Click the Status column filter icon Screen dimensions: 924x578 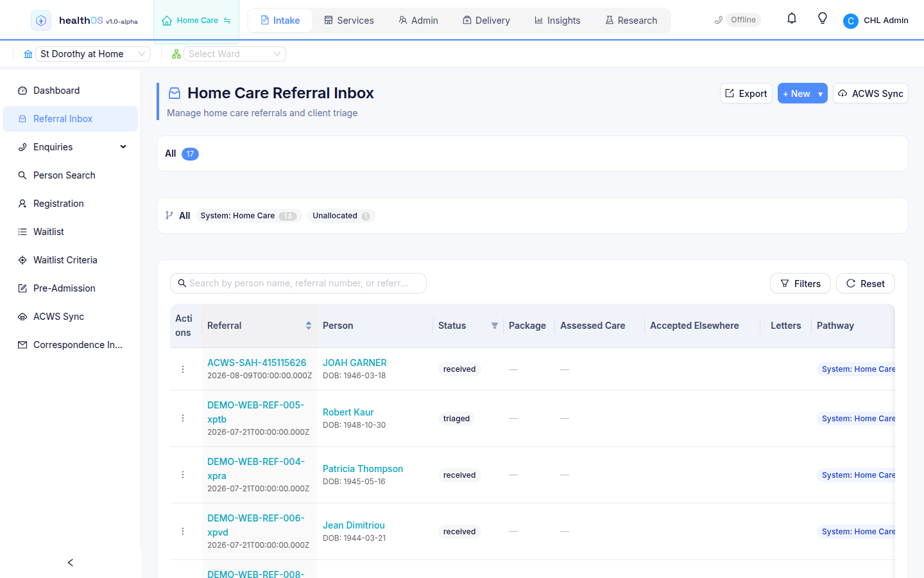pyautogui.click(x=495, y=326)
